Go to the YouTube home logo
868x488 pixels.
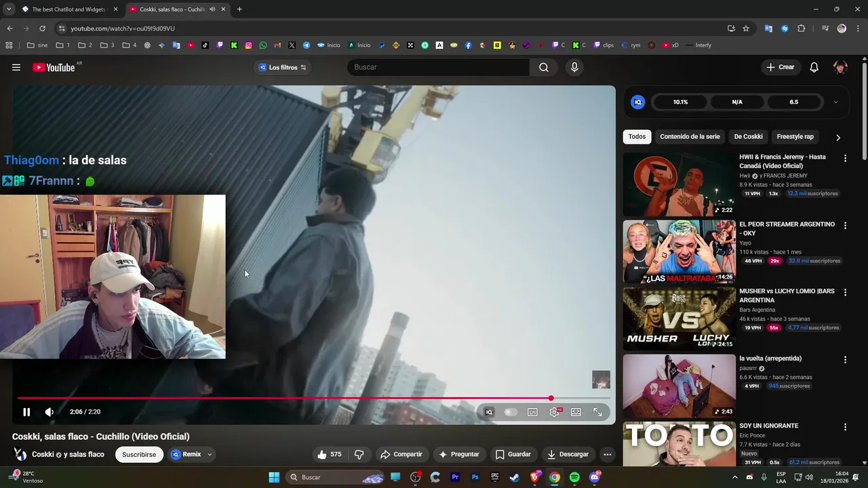point(54,67)
